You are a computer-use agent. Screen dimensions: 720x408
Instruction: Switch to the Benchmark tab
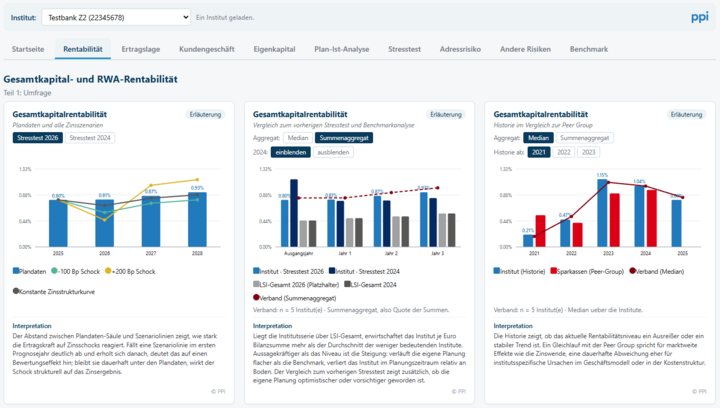coord(589,49)
